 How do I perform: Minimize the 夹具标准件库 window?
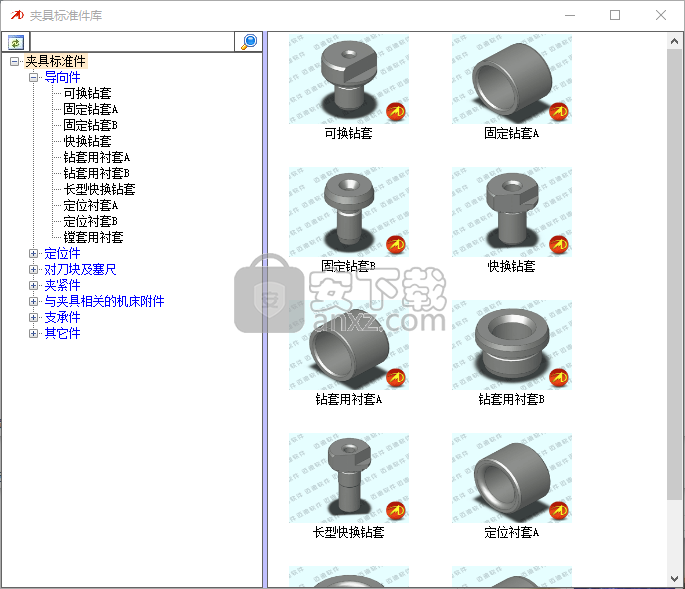[570, 15]
